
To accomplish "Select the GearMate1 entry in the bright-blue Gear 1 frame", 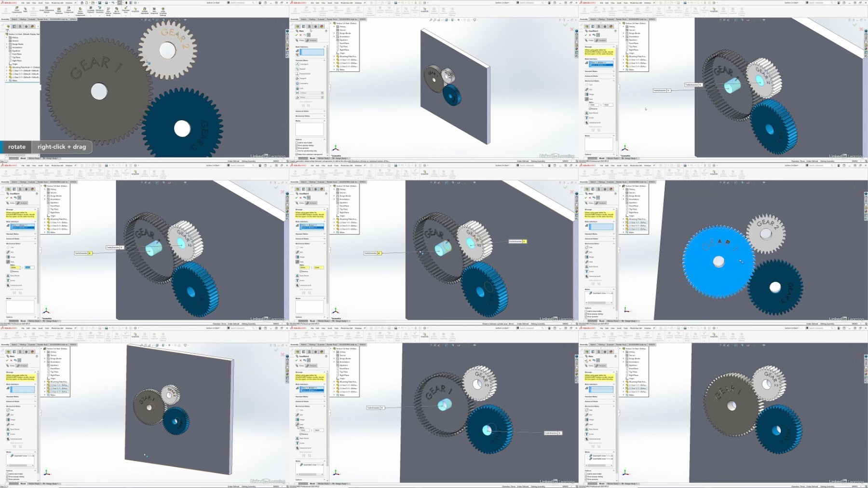I will click(x=601, y=293).
